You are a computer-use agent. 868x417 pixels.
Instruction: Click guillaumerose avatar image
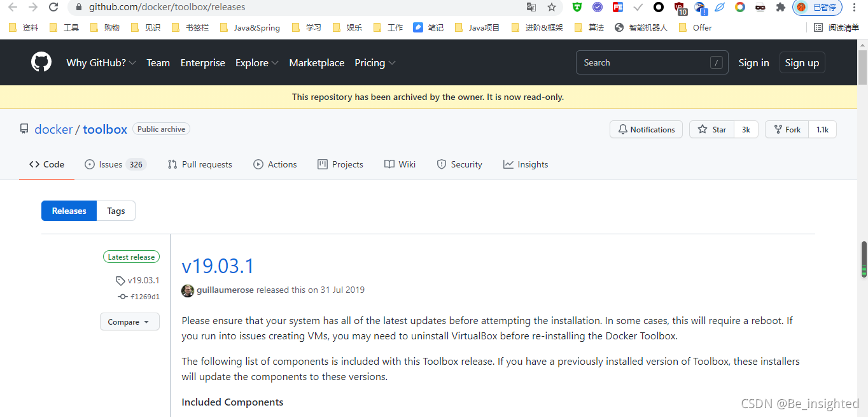pos(188,290)
